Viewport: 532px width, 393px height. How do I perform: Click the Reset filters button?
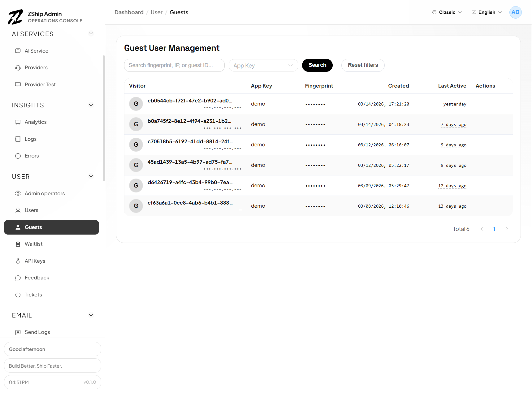point(363,65)
